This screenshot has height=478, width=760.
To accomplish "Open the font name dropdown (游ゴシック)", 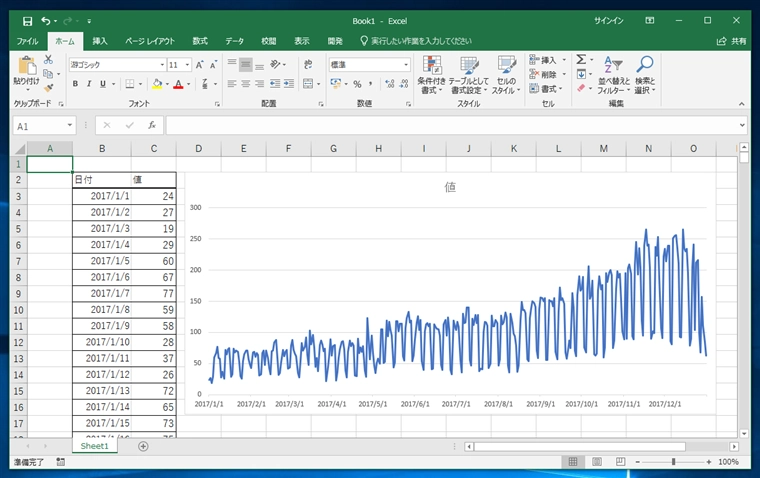I will tap(162, 64).
